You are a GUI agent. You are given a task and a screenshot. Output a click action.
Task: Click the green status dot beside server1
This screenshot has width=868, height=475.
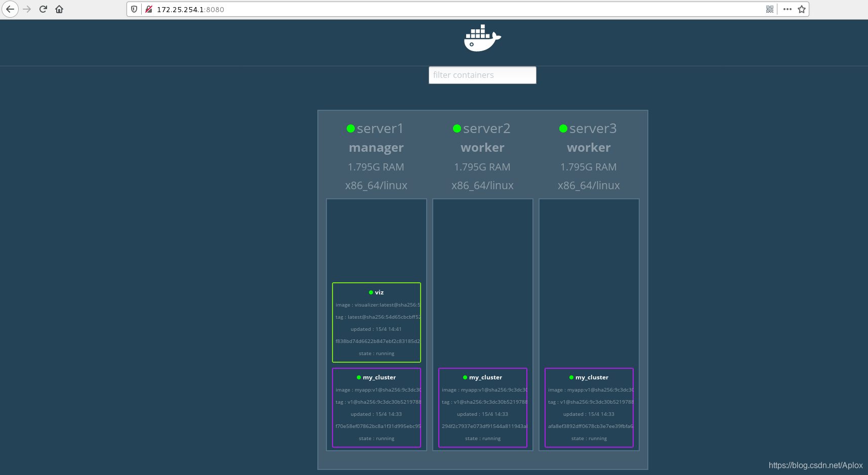click(350, 128)
